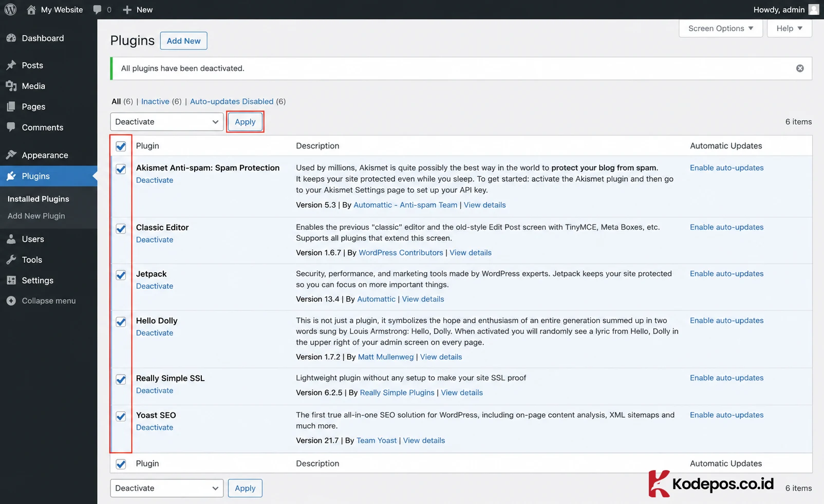Click the bottom Apply button

pyautogui.click(x=245, y=488)
